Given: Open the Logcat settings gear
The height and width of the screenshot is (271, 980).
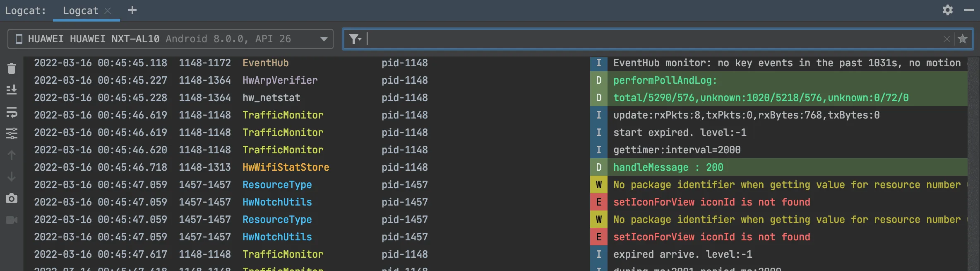Looking at the screenshot, I should pos(947,10).
